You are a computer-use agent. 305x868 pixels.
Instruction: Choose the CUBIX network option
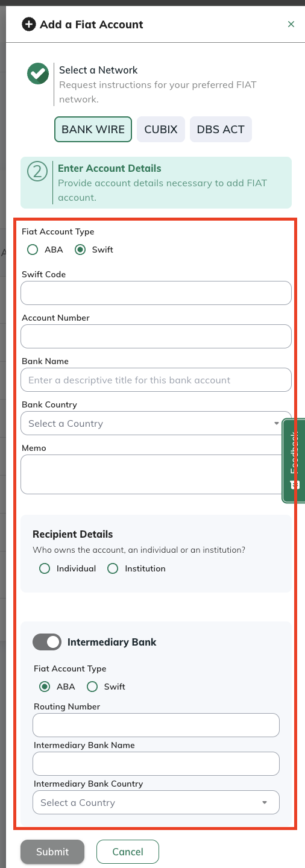tap(161, 130)
